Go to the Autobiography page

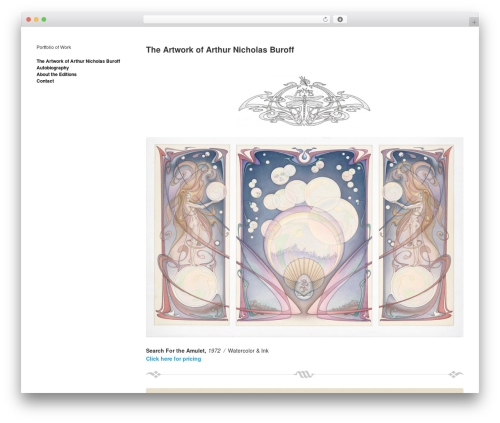tap(53, 68)
